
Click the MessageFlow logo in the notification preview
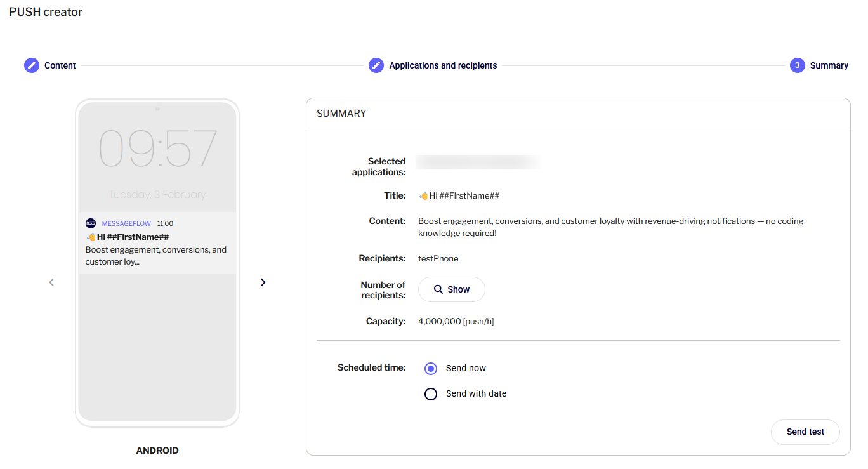click(x=91, y=223)
